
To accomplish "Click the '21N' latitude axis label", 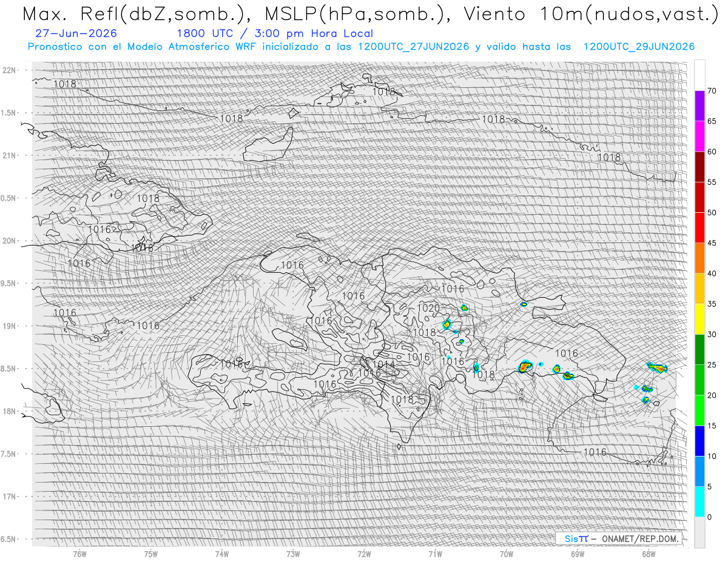I will tap(10, 155).
